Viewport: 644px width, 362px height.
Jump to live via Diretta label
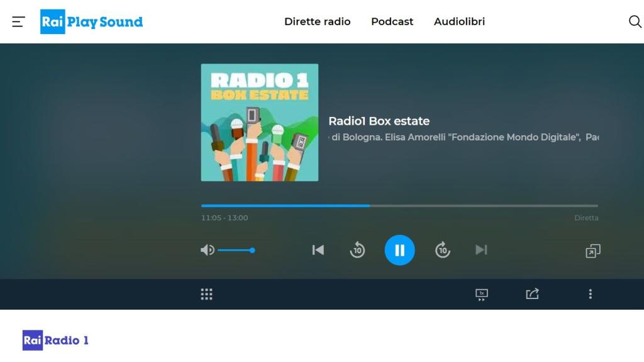pos(586,218)
